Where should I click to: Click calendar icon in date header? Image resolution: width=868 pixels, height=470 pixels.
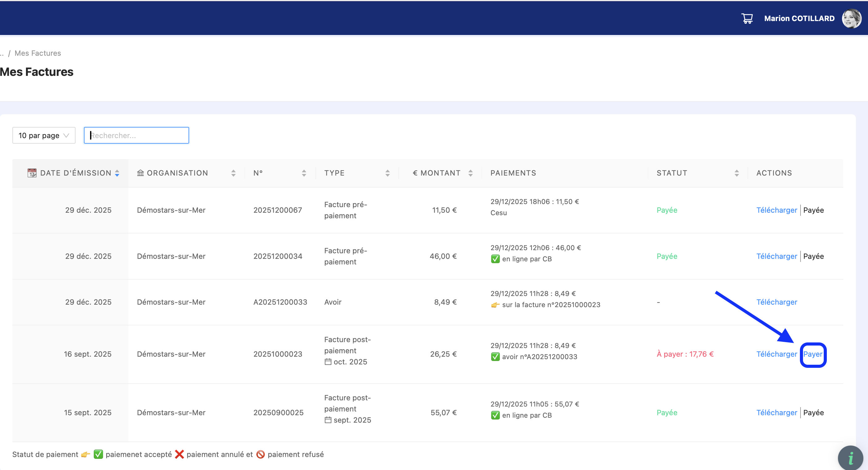(x=32, y=173)
